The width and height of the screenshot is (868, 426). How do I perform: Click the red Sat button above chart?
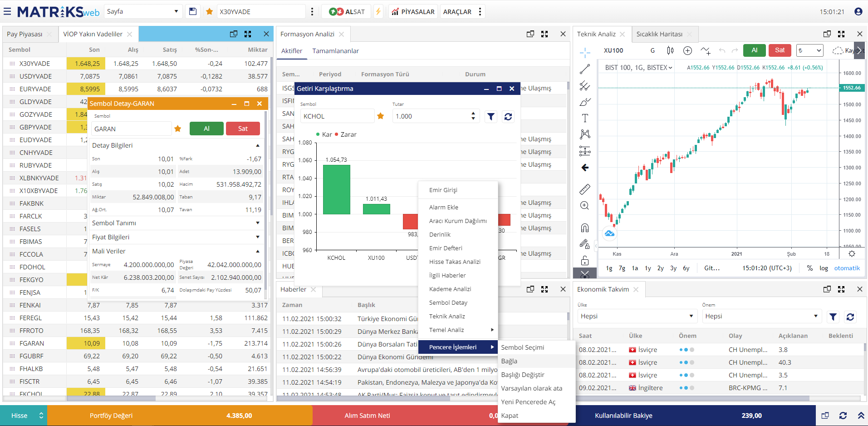tap(780, 50)
